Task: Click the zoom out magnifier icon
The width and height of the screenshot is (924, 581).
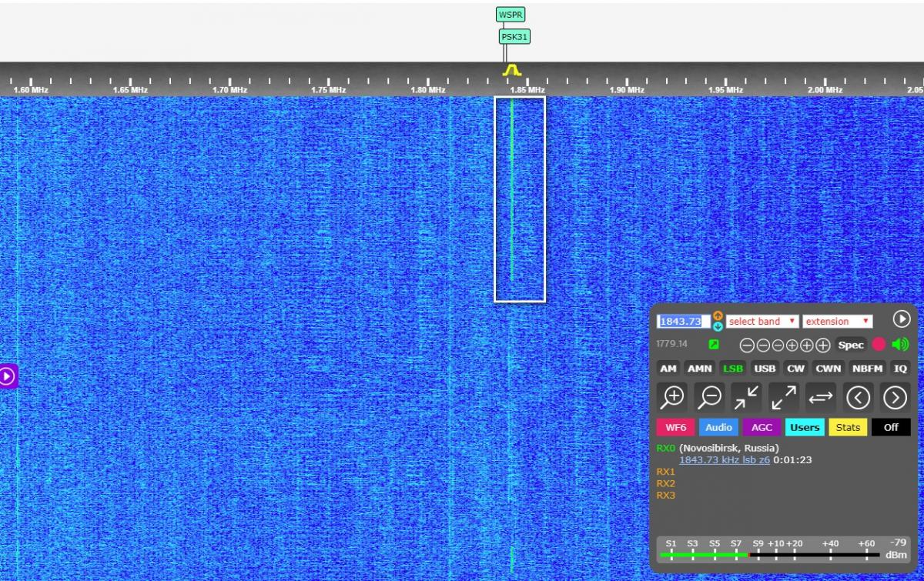Action: pos(710,397)
